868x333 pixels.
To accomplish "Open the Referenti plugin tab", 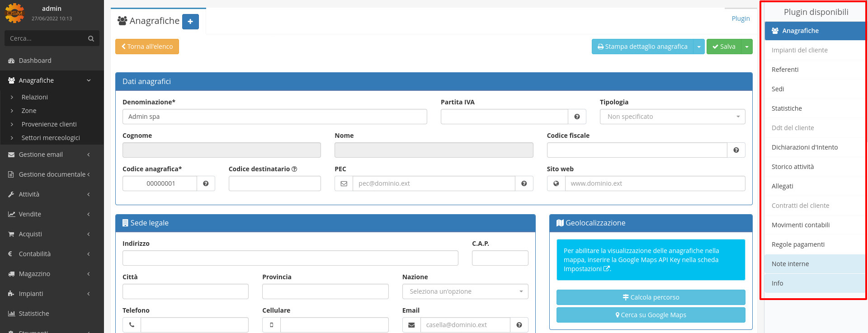I will coord(785,70).
